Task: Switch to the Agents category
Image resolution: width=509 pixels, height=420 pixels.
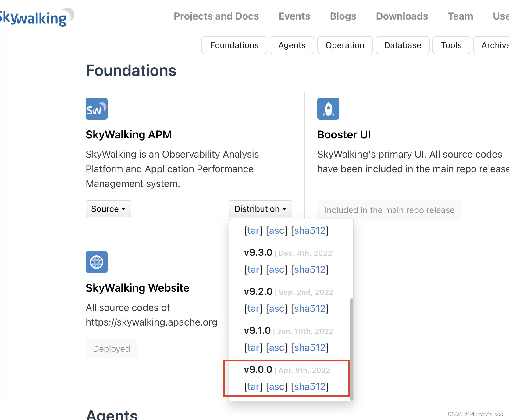Action: pos(291,45)
